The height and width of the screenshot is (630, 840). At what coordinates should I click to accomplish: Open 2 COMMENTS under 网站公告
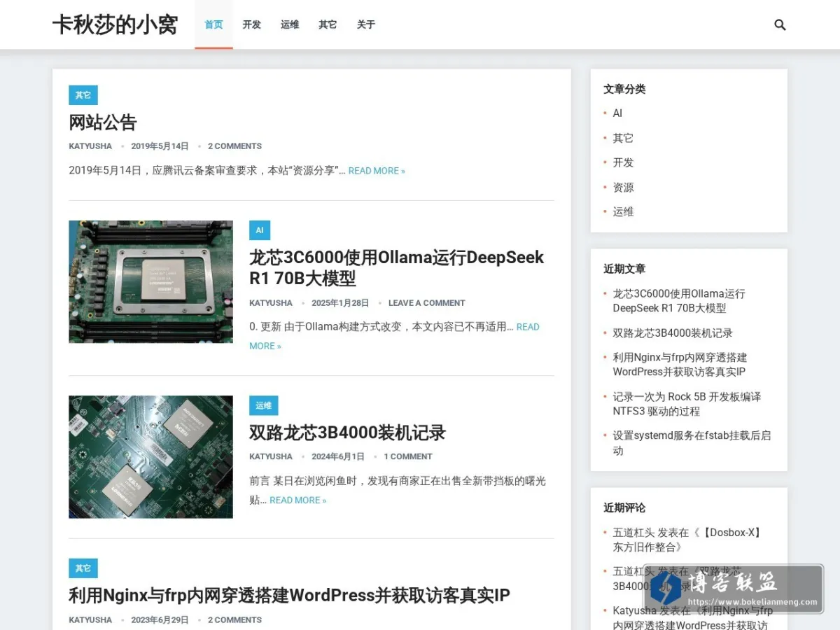234,146
